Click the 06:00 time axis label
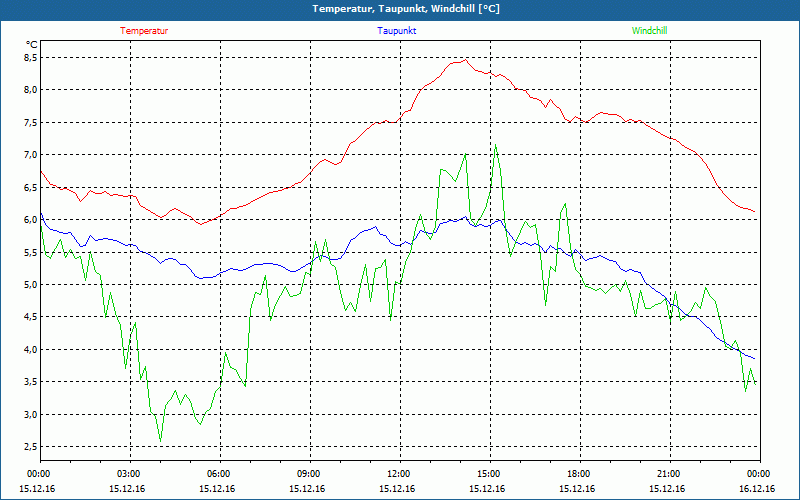 pos(219,473)
